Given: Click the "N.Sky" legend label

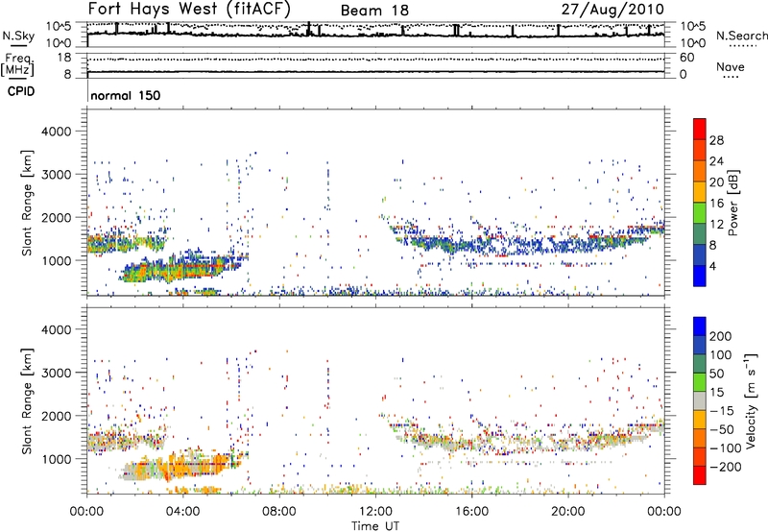Looking at the screenshot, I should [x=18, y=36].
